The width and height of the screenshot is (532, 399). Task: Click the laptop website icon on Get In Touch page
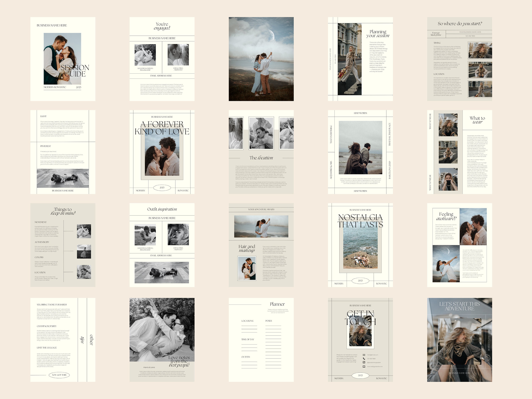[364, 367]
